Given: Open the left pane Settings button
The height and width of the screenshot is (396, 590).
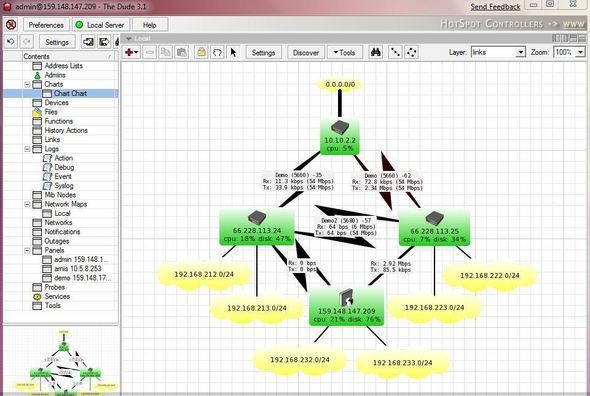Looking at the screenshot, I should (57, 42).
